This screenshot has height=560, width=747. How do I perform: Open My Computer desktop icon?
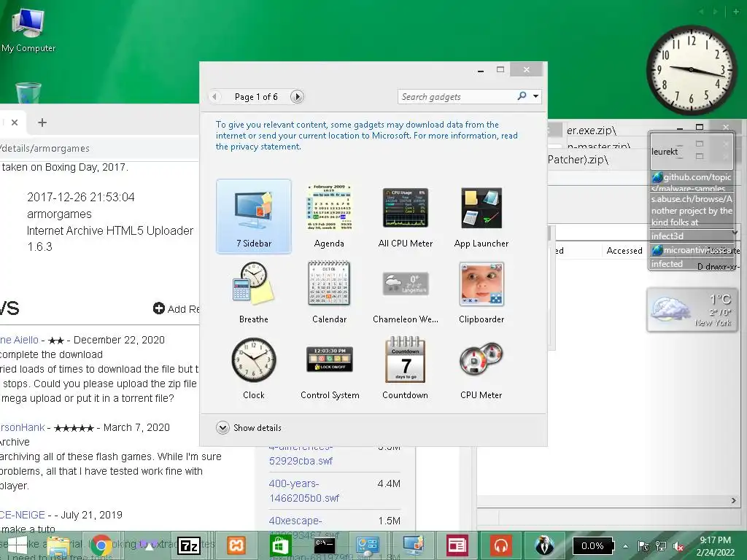[28, 29]
